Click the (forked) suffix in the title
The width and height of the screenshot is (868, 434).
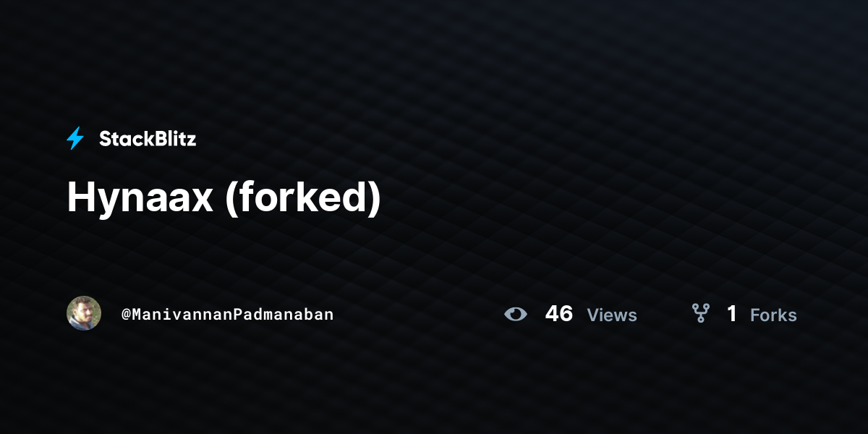pyautogui.click(x=303, y=197)
